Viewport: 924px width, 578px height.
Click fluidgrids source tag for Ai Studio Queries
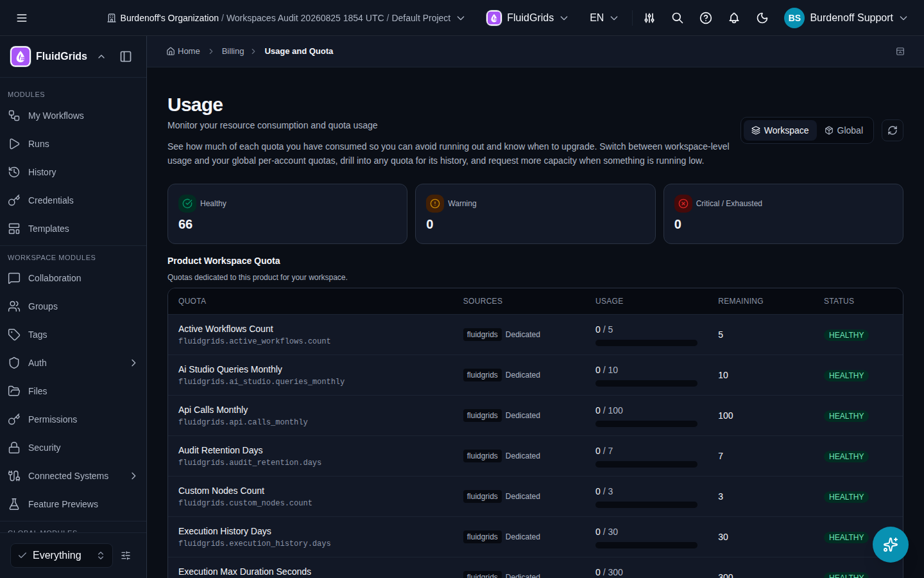point(483,375)
